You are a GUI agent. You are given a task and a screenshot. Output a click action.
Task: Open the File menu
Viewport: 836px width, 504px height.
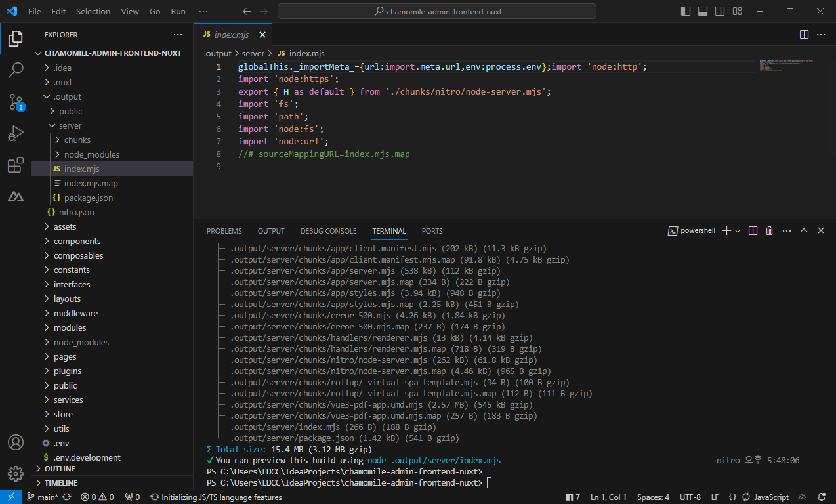point(35,11)
